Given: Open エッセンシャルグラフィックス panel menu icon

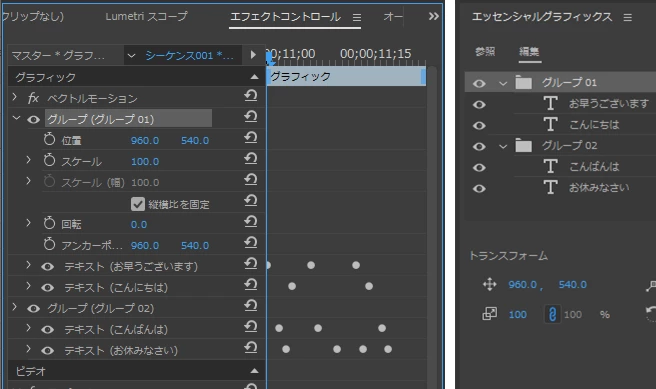Looking at the screenshot, I should click(628, 18).
